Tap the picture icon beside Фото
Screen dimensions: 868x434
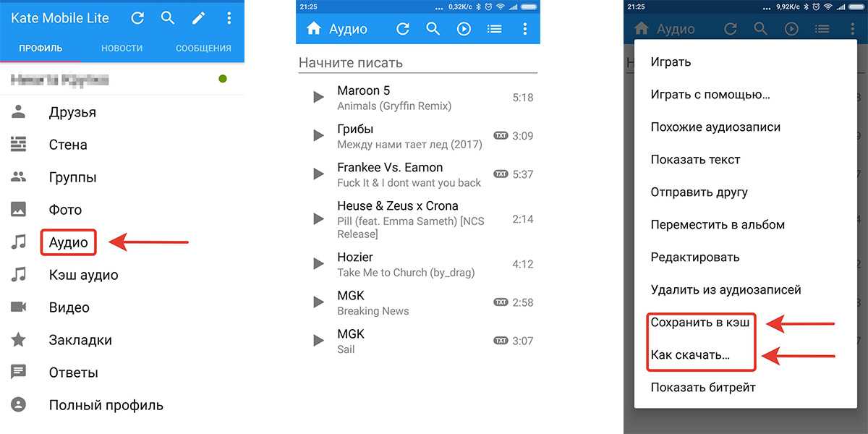pos(18,209)
